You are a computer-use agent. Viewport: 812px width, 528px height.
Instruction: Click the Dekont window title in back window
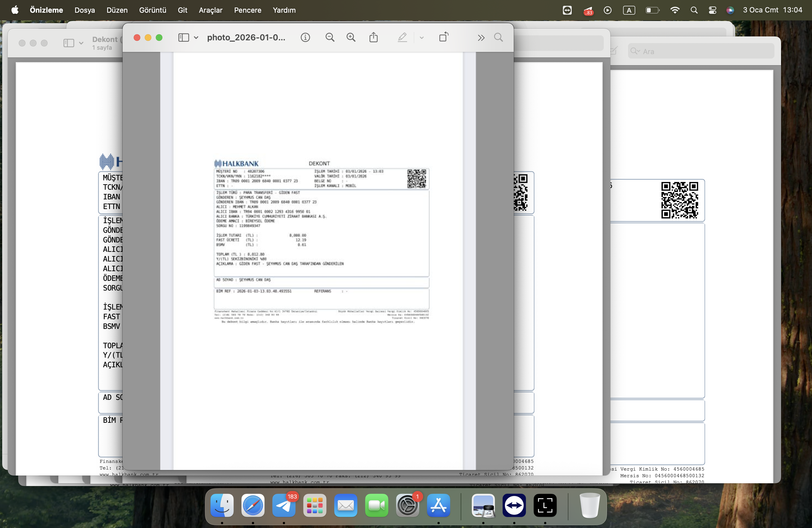coord(107,39)
